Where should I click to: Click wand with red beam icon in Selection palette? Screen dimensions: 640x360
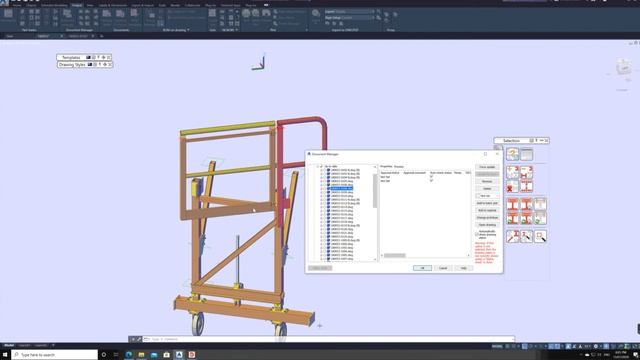[513, 236]
